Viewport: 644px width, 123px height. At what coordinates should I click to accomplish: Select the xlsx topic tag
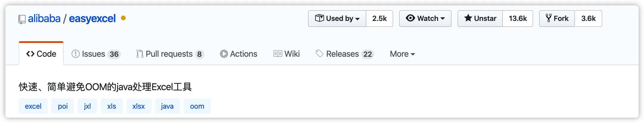coord(139,106)
